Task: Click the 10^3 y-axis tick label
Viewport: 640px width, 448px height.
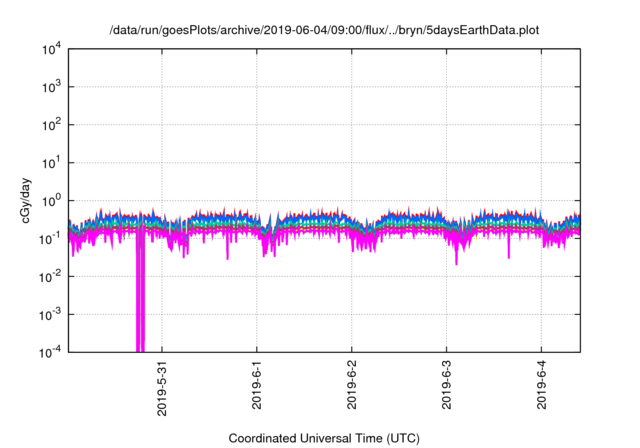Action: (x=52, y=87)
